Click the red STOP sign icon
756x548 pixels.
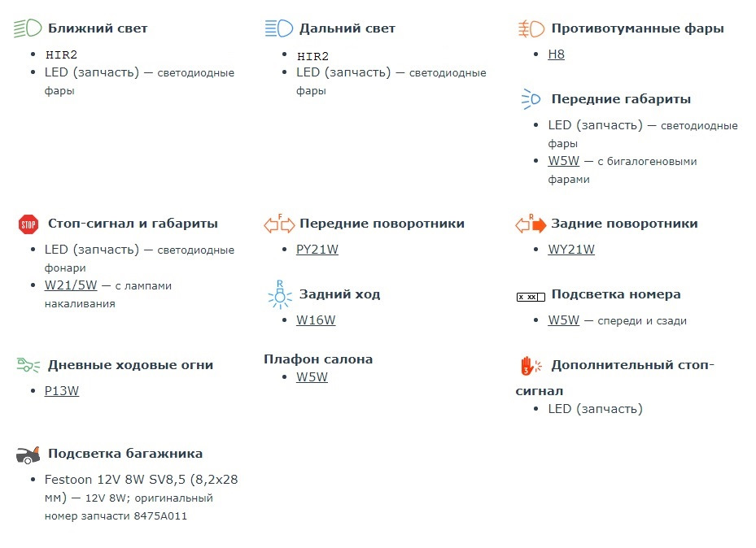coord(28,224)
